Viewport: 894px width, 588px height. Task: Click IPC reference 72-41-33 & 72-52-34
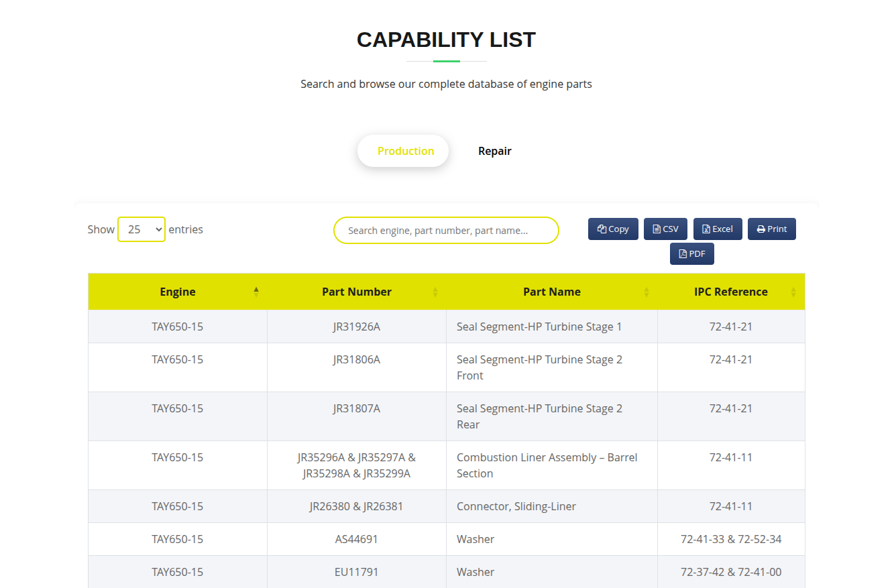731,539
